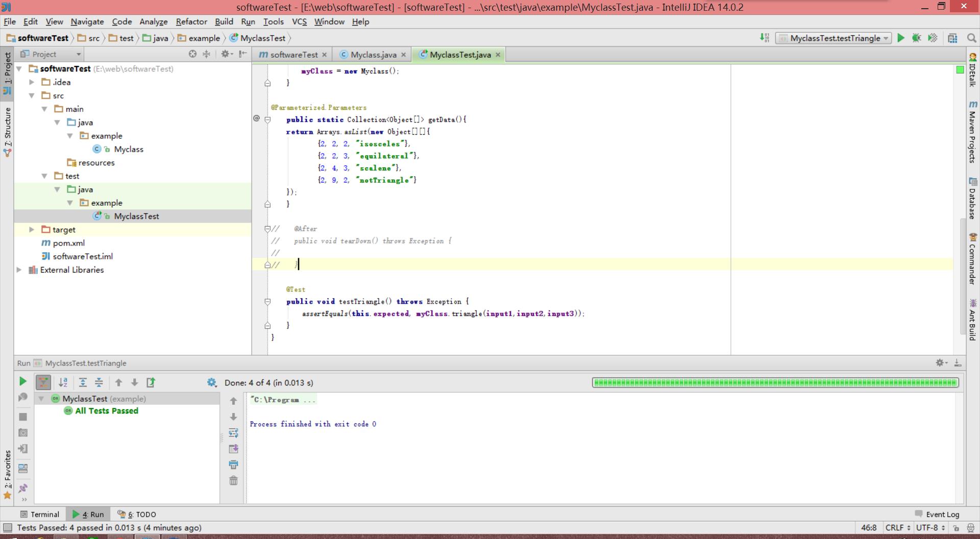Run MyclassTest.testTriangle from main toolbar
Viewport: 980px width, 539px height.
coord(901,38)
